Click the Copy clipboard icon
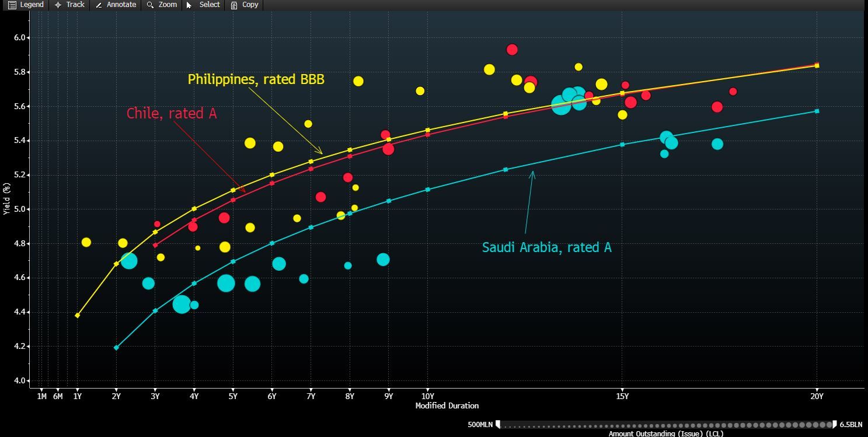This screenshot has height=437, width=868. pos(234,5)
